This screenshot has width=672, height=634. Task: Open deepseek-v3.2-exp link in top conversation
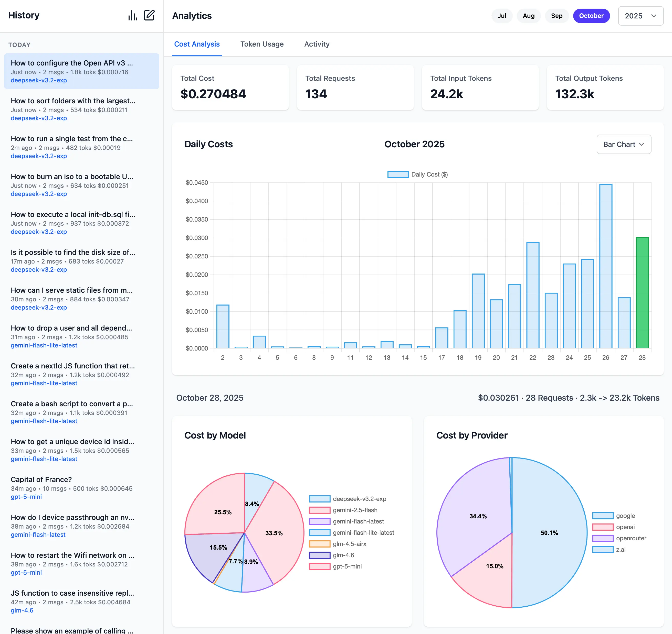coord(39,80)
